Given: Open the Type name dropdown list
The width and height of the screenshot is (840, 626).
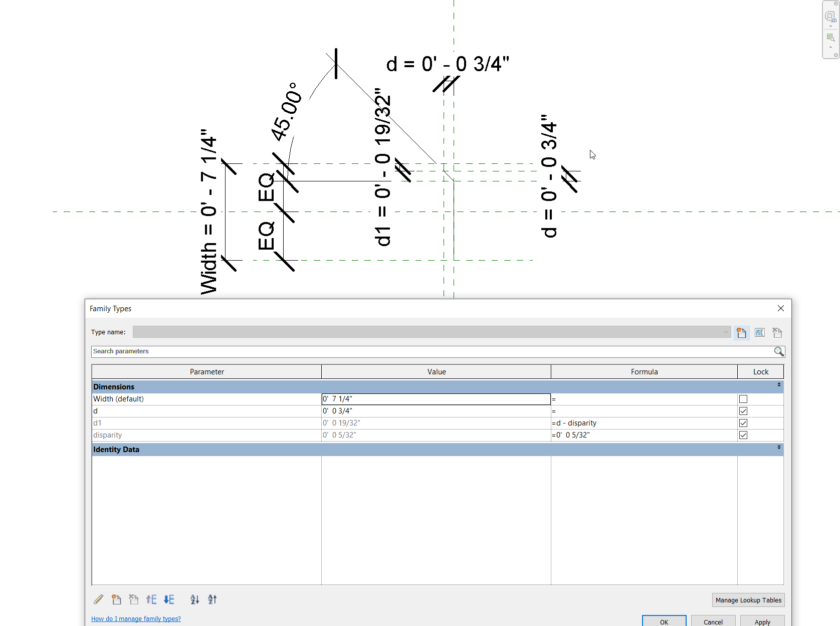Looking at the screenshot, I should 726,332.
